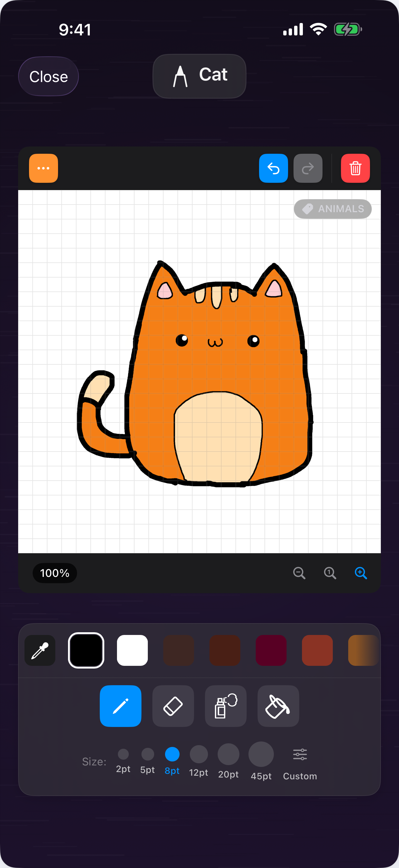Viewport: 399px width, 868px height.
Task: Close the drawing editor
Action: 48,77
